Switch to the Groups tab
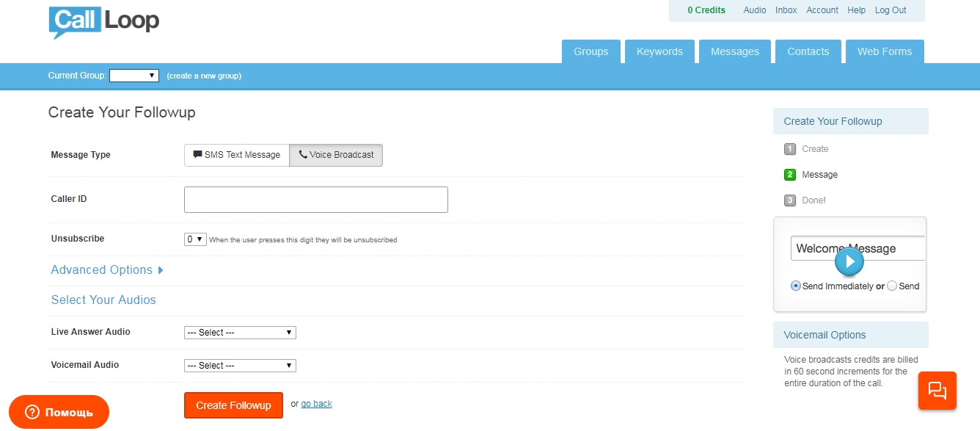980x431 pixels. [x=591, y=51]
